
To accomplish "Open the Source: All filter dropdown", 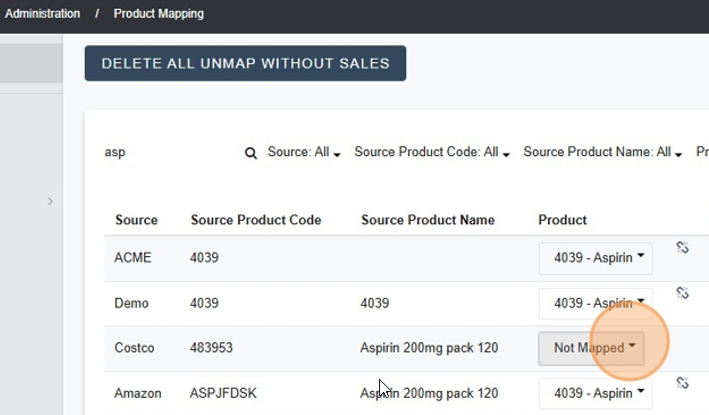I will click(304, 153).
